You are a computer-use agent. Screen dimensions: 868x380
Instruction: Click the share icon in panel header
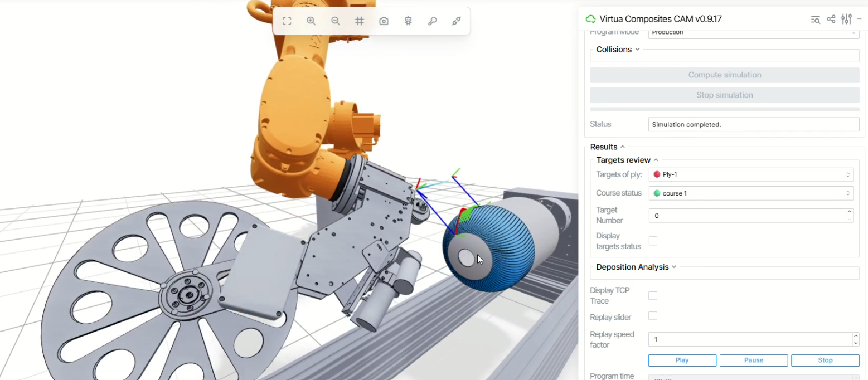(x=831, y=19)
